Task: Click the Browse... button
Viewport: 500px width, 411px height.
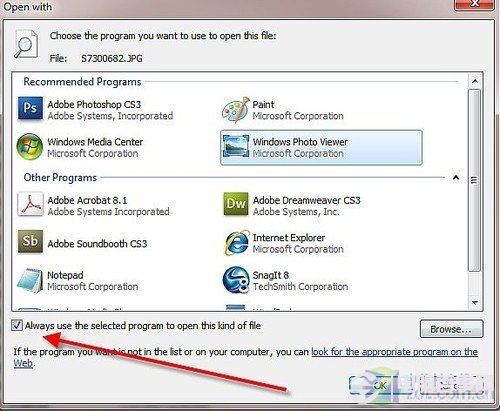Action: pos(451,329)
